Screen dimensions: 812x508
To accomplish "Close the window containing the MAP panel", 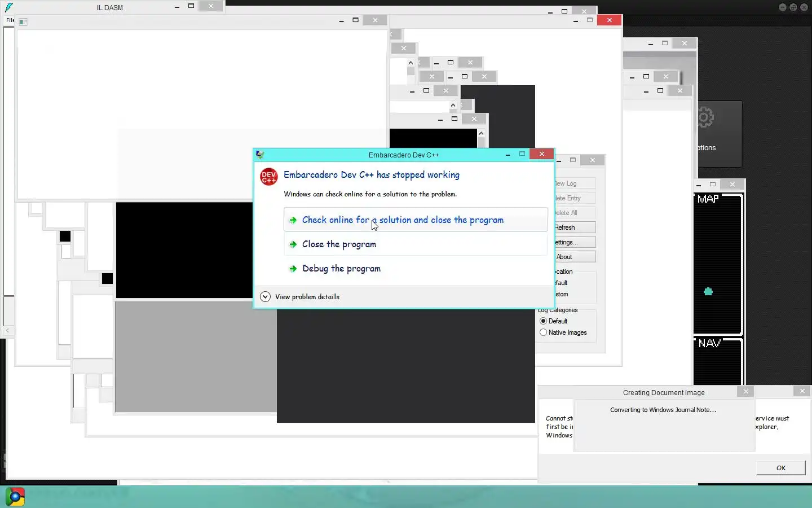I will (x=732, y=184).
